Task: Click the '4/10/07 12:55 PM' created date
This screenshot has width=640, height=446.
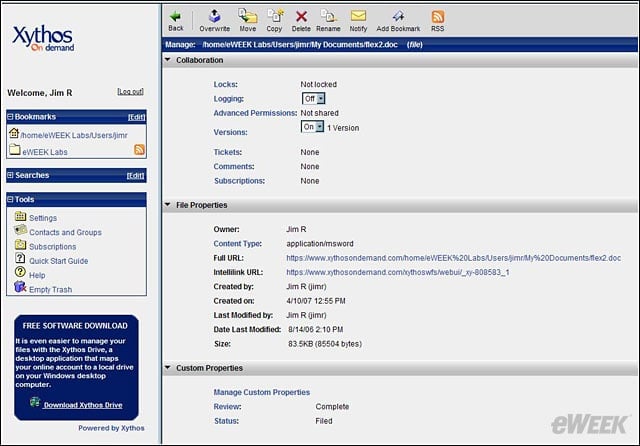Action: click(316, 301)
